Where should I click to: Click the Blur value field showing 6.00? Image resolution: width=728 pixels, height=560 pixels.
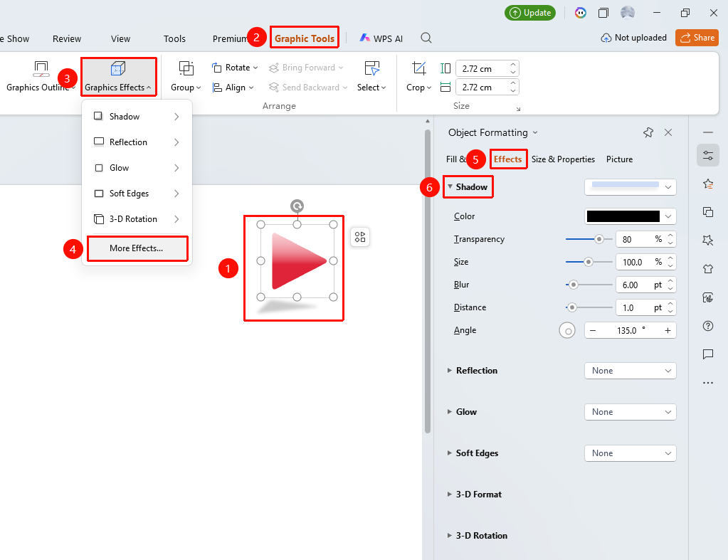646,285
